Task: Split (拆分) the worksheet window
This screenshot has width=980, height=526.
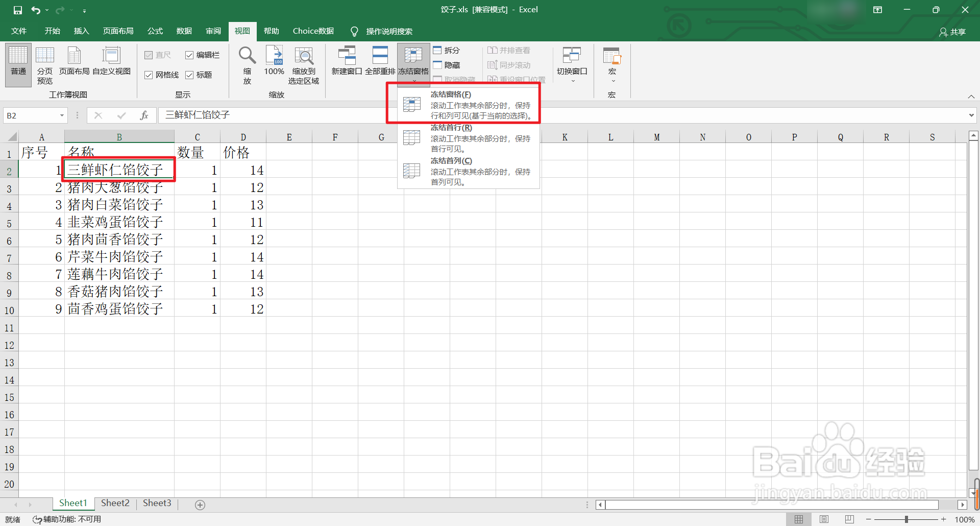Action: click(447, 51)
